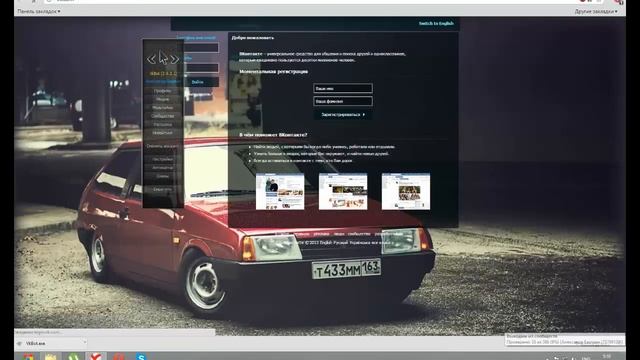Image resolution: width=640 pixels, height=360 pixels.
Task: Open the 'Українська' language link in the footer
Action: (x=360, y=242)
